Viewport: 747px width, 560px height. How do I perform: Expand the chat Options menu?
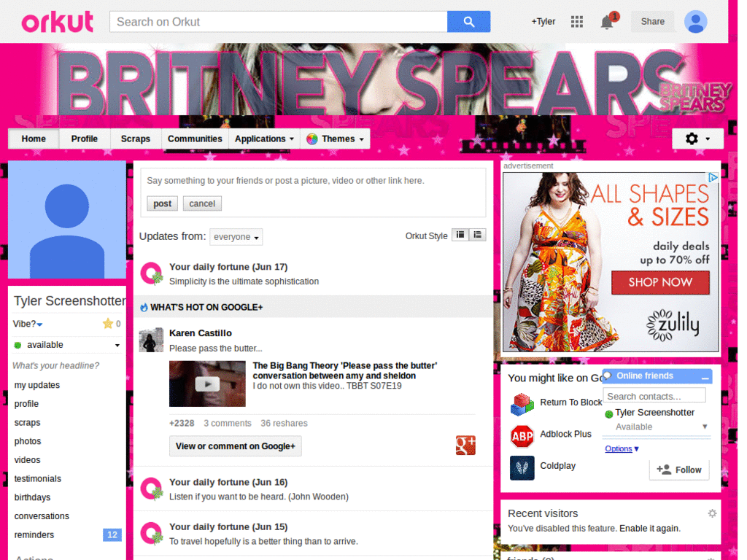point(622,448)
